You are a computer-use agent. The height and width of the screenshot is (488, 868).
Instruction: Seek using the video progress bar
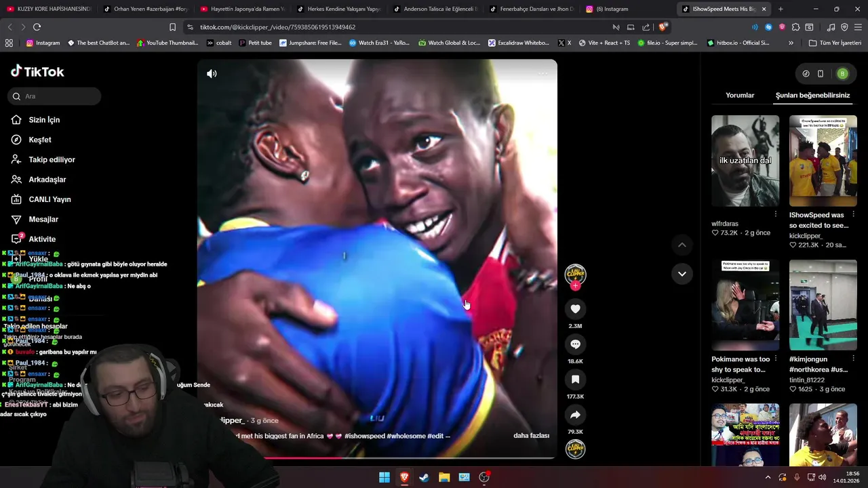click(x=377, y=458)
